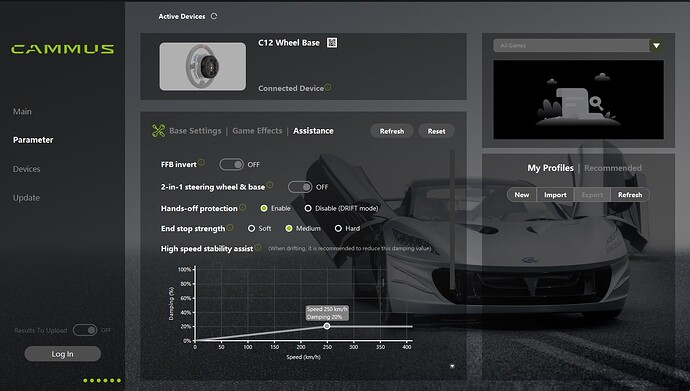Screen dimensions: 690x391
Task: Open the Devices page
Action: [26, 169]
